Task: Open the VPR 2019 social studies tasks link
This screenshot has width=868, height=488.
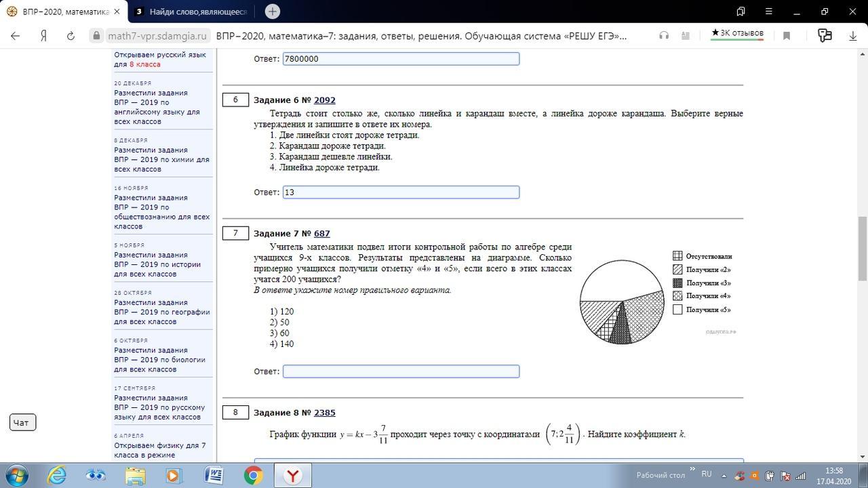Action: pyautogui.click(x=161, y=211)
